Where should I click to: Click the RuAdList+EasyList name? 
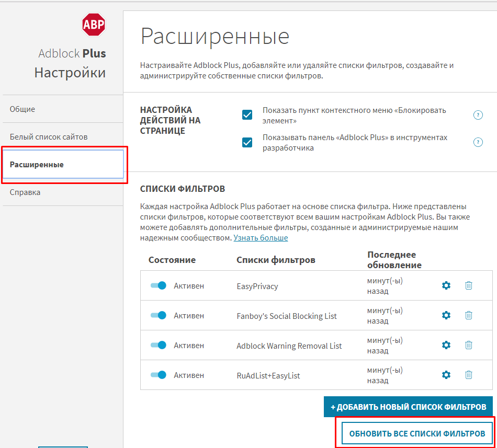coord(268,375)
